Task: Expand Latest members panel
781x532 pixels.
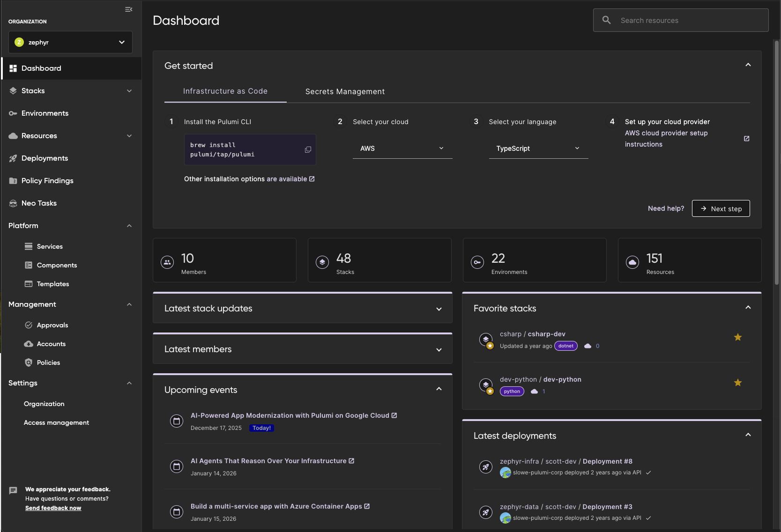Action: click(439, 350)
